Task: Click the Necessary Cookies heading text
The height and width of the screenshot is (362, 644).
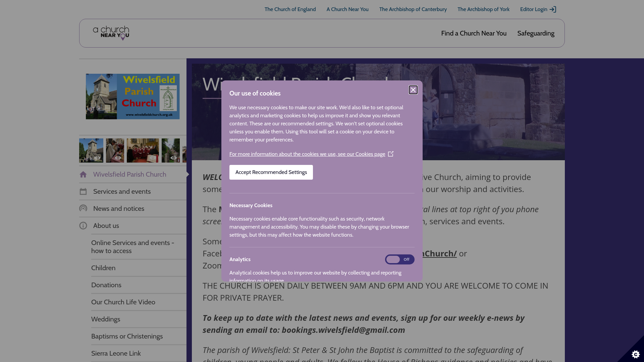Action: click(251, 205)
